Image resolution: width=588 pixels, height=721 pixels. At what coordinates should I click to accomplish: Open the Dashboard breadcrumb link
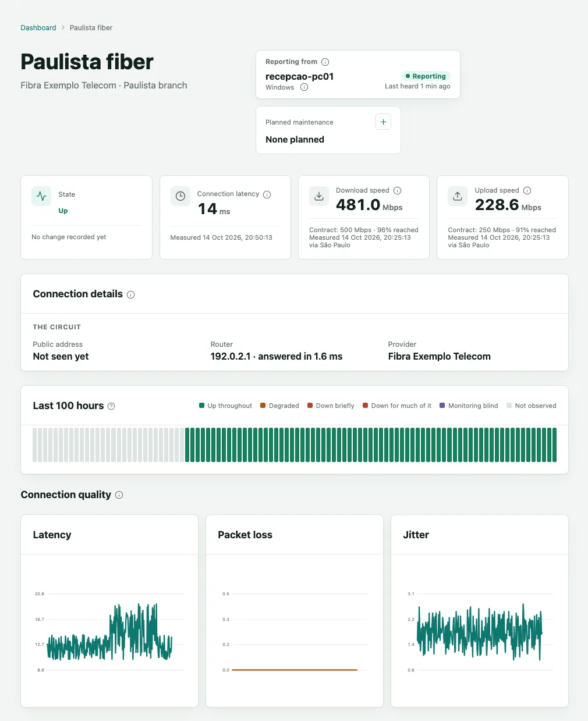point(38,28)
